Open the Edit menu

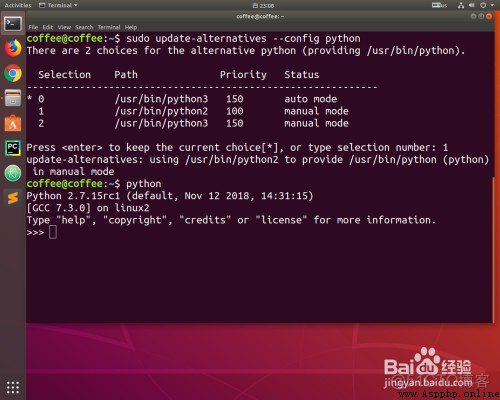[48, 27]
